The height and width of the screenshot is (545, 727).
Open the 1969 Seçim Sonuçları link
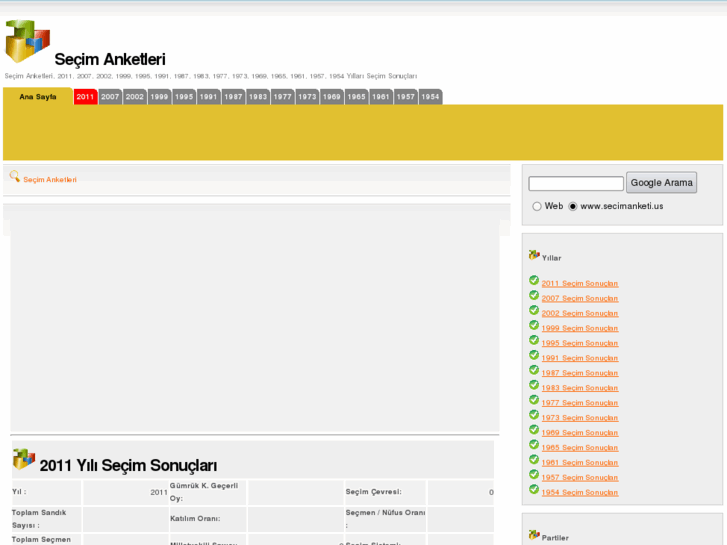point(580,433)
